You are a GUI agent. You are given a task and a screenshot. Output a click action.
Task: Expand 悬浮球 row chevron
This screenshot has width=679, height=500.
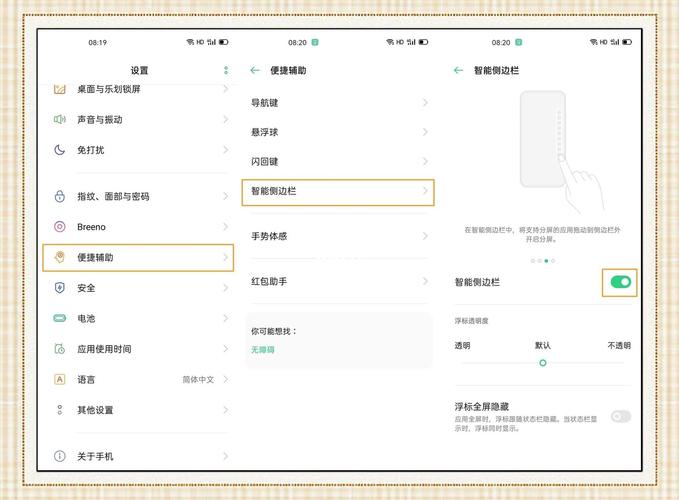pos(425,132)
